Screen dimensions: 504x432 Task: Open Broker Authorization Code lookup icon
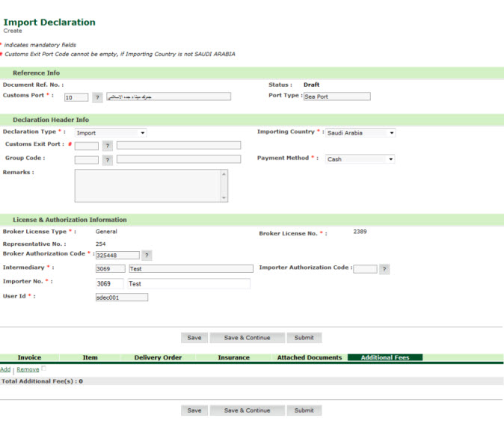[x=147, y=256]
